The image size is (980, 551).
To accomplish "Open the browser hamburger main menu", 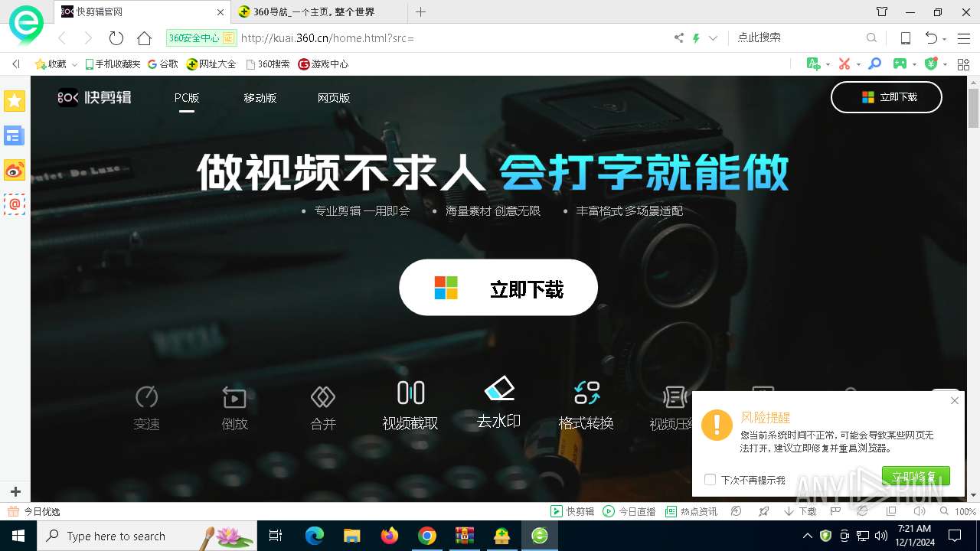I will 964,37.
